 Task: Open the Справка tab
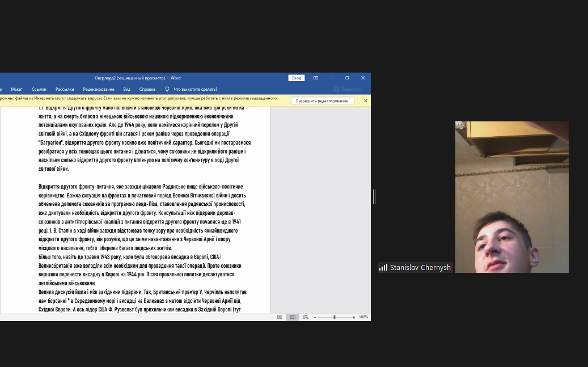point(147,89)
